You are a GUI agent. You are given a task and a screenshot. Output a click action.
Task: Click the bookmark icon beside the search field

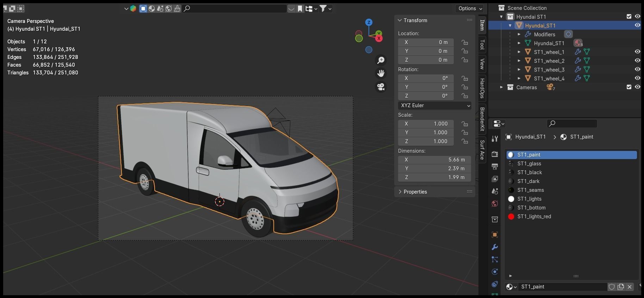coord(300,8)
